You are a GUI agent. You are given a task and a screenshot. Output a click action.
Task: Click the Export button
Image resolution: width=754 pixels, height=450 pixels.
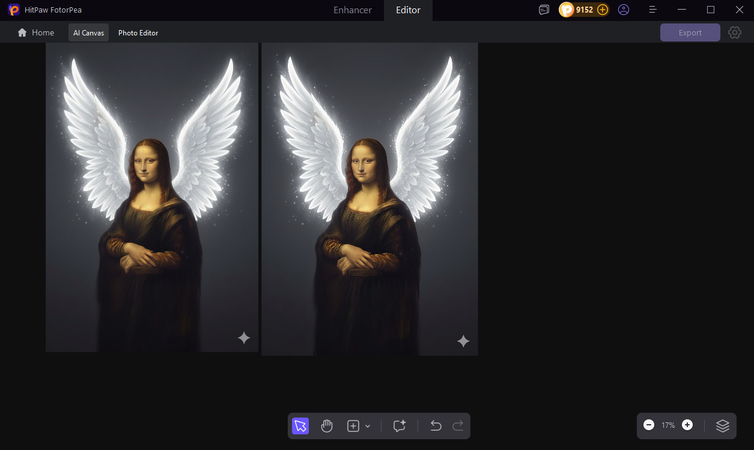pyautogui.click(x=690, y=33)
